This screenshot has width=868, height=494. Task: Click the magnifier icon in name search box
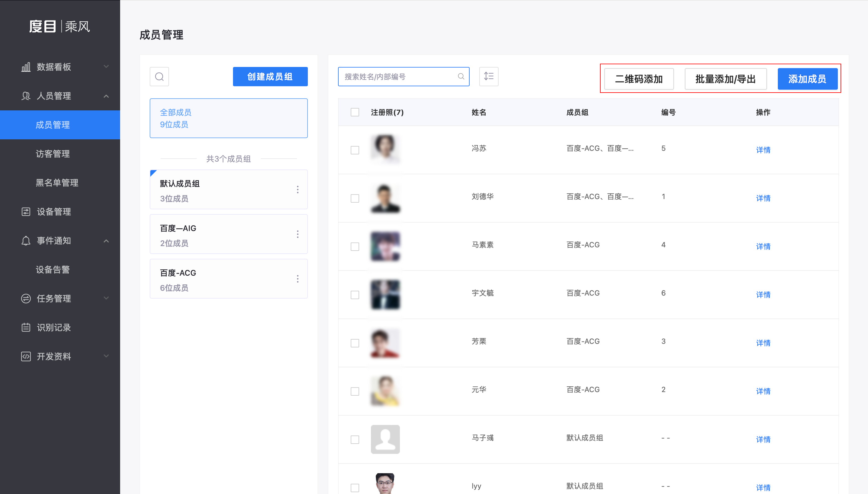(x=461, y=77)
